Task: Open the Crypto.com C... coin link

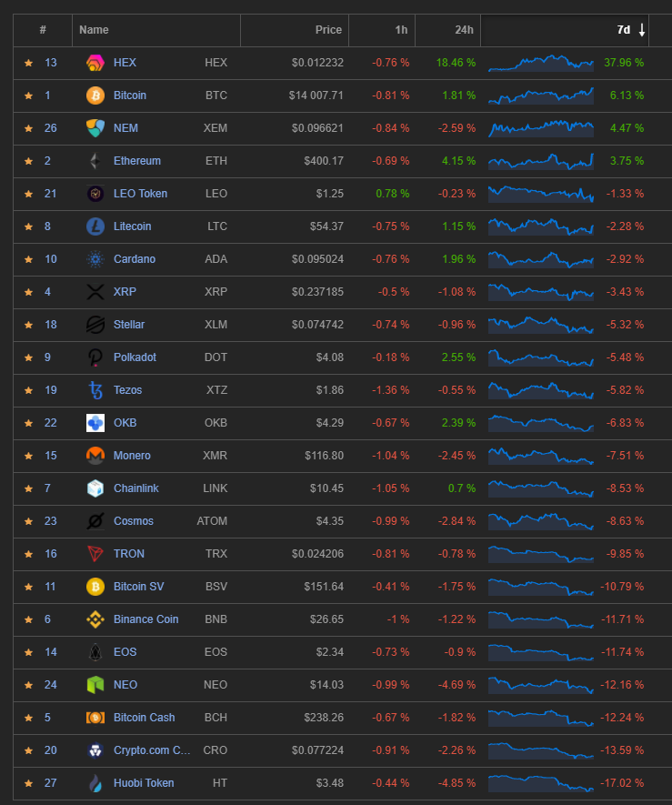Action: 152,750
